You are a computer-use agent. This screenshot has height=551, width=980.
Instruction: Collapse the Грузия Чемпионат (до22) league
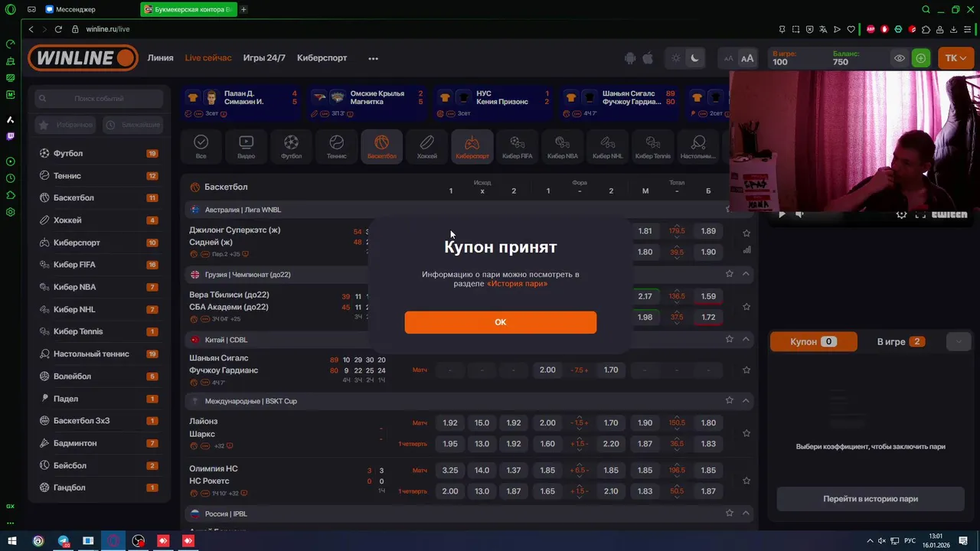tap(746, 274)
